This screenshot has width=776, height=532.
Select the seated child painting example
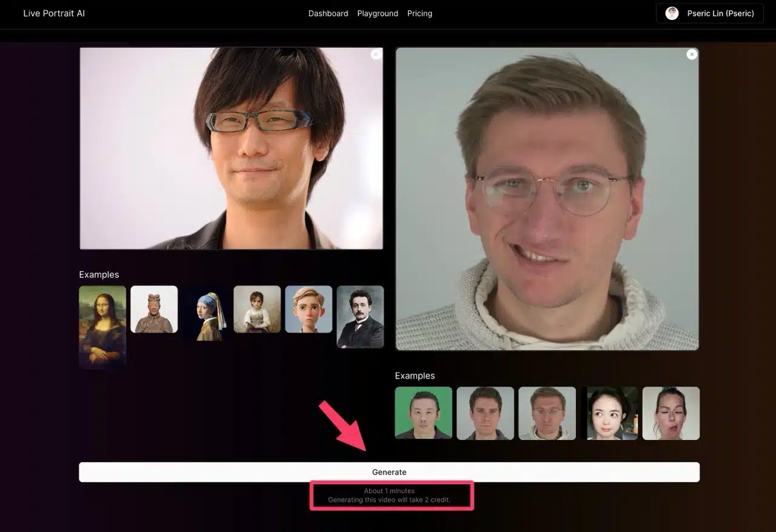[x=257, y=309]
